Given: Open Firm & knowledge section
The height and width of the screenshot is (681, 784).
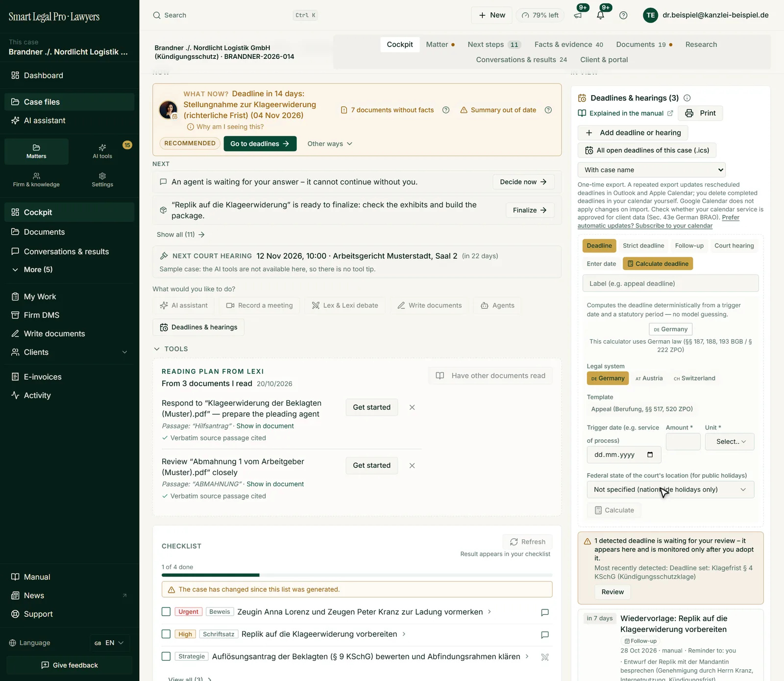Looking at the screenshot, I should (x=36, y=179).
